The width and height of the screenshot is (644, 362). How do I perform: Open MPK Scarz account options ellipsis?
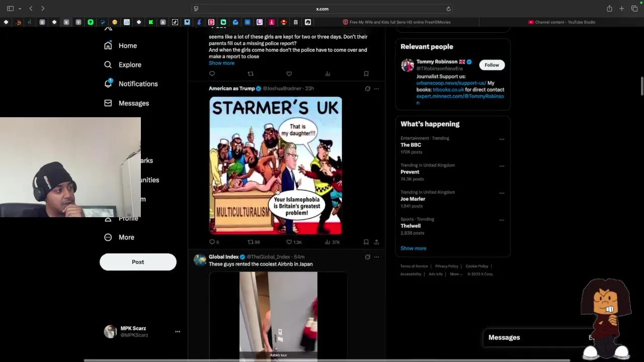point(178,332)
